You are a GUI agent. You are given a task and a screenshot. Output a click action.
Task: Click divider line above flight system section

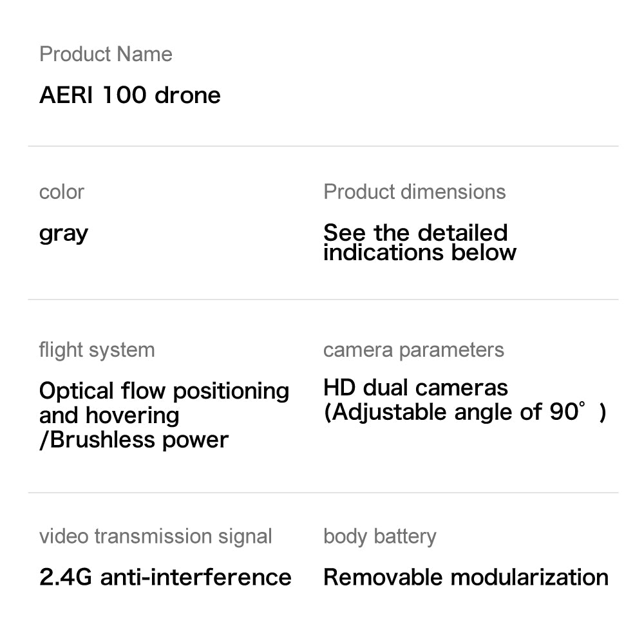point(323,299)
